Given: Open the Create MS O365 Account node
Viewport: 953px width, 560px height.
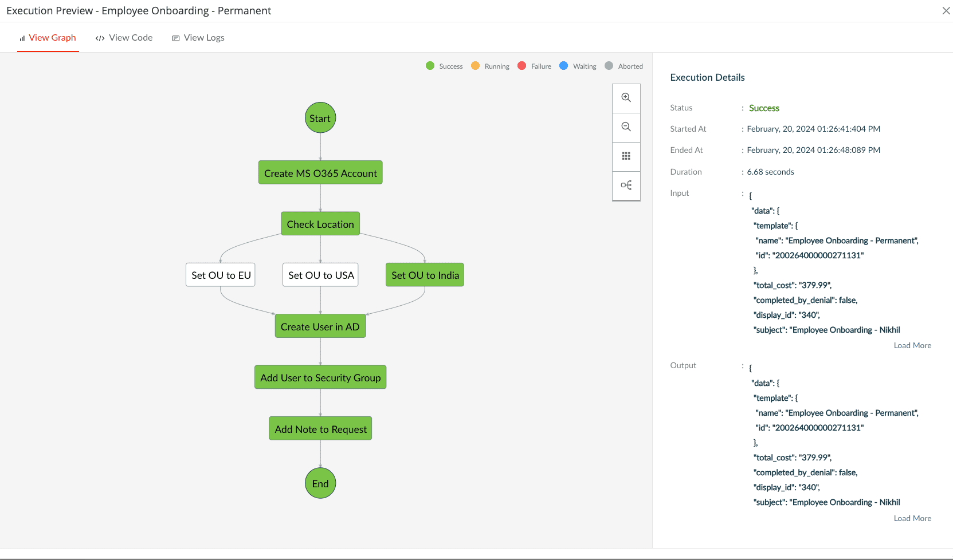Looking at the screenshot, I should tap(320, 172).
